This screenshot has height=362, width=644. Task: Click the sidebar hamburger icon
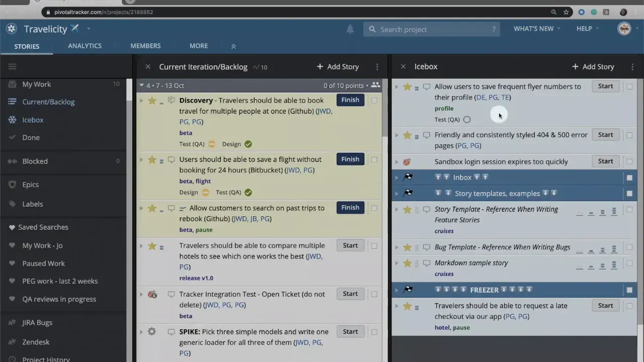pos(12,66)
